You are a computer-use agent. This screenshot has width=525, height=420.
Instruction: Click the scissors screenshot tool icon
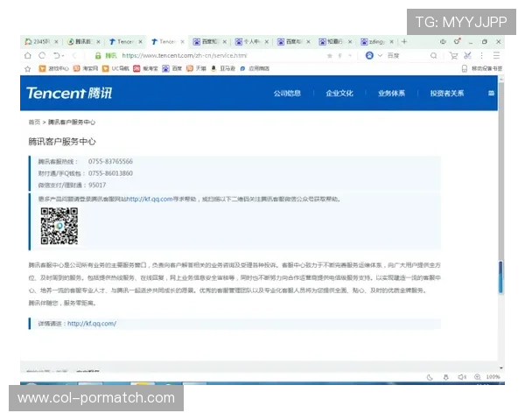(468, 56)
